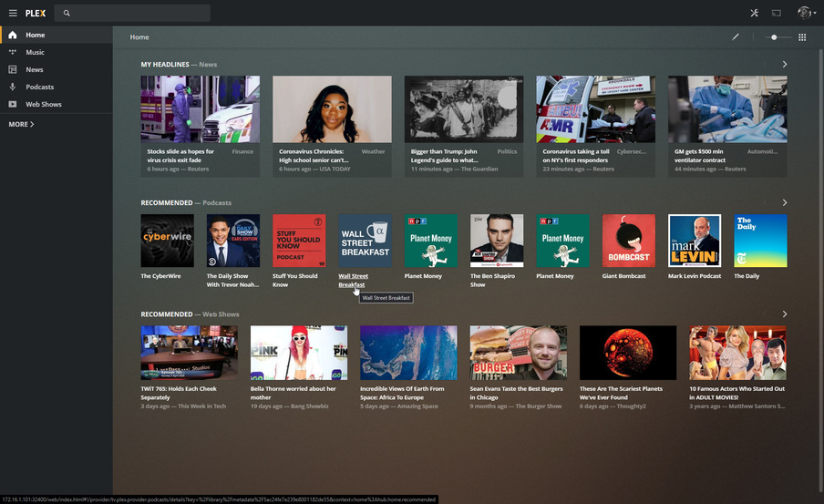Open Incredible Views Of Earth video thumbnail

click(x=408, y=353)
